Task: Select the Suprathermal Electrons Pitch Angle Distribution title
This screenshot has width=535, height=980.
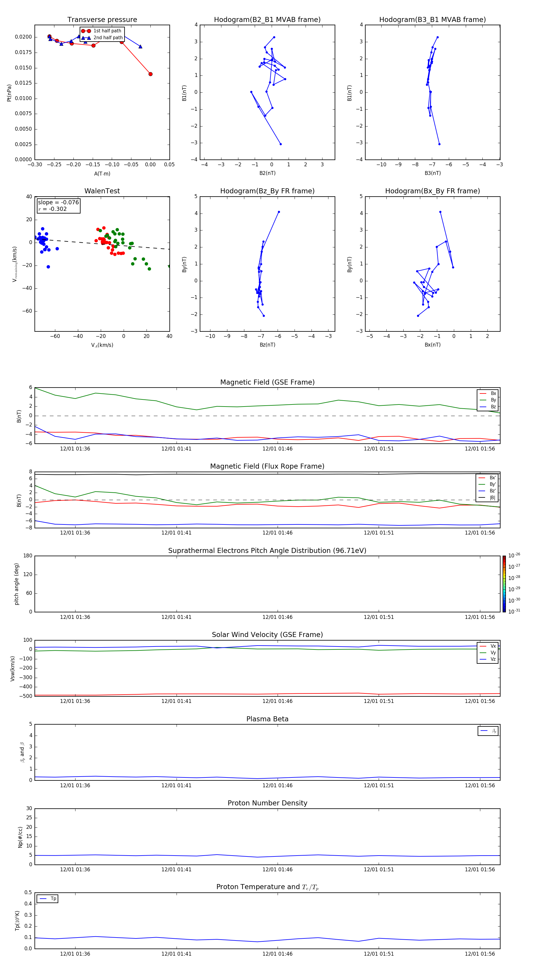Action: [267, 551]
